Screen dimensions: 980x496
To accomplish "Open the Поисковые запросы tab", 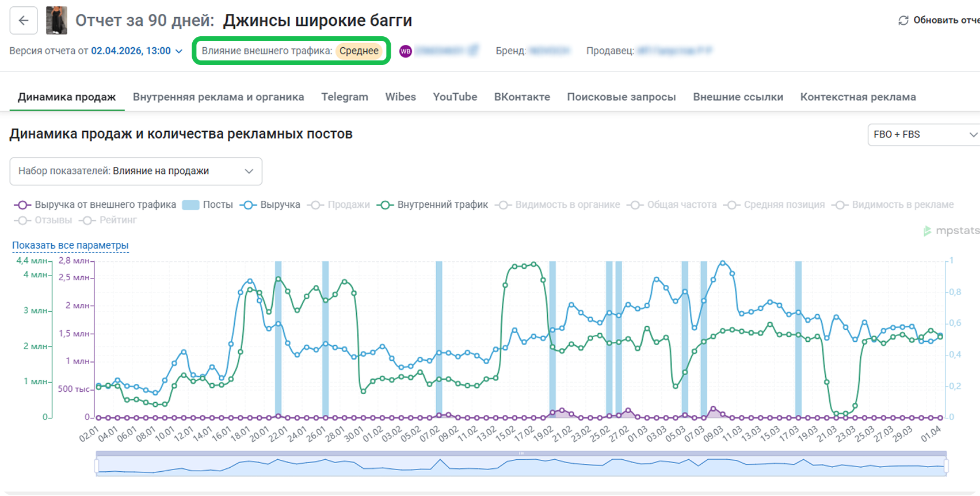I will tap(621, 97).
